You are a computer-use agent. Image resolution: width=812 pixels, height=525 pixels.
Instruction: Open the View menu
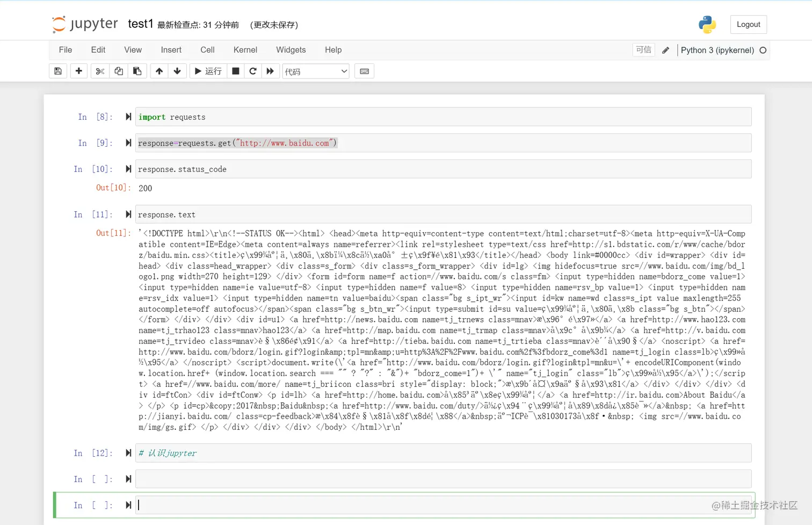(133, 50)
